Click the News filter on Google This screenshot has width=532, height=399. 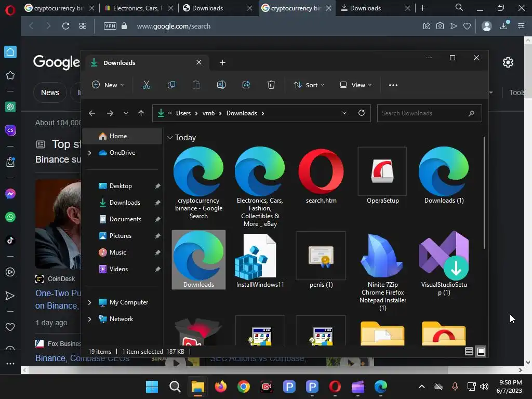tap(50, 92)
